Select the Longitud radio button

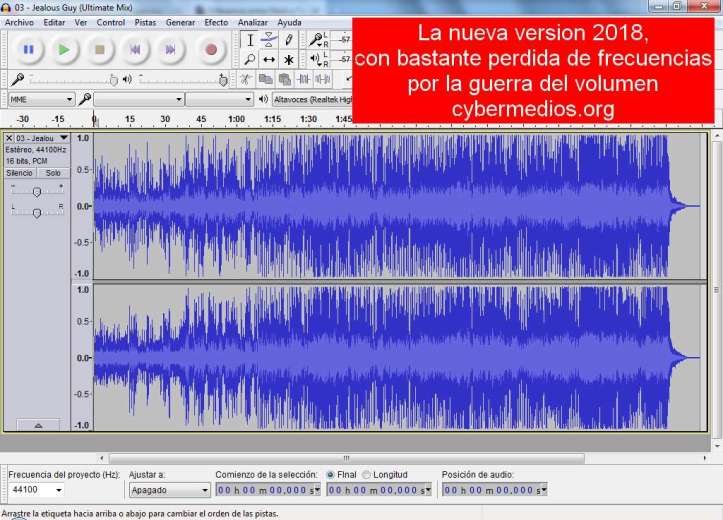pyautogui.click(x=367, y=474)
